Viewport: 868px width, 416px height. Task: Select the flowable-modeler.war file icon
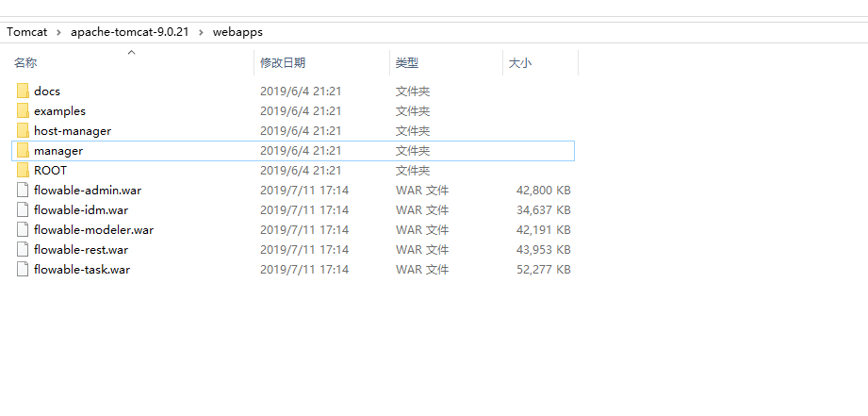23,230
